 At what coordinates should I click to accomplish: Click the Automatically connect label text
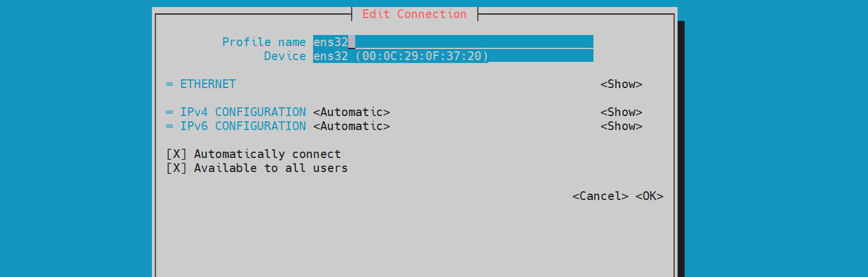(268, 154)
